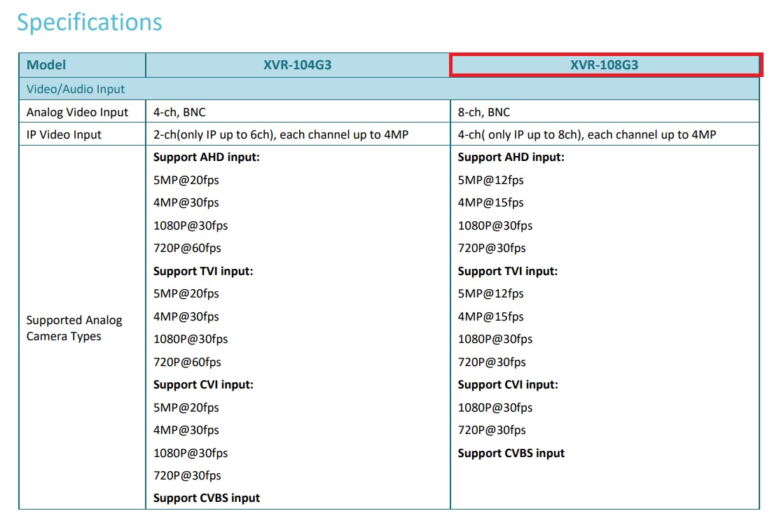Select the Analog Video Input row label
The height and width of the screenshot is (532, 772).
78,112
